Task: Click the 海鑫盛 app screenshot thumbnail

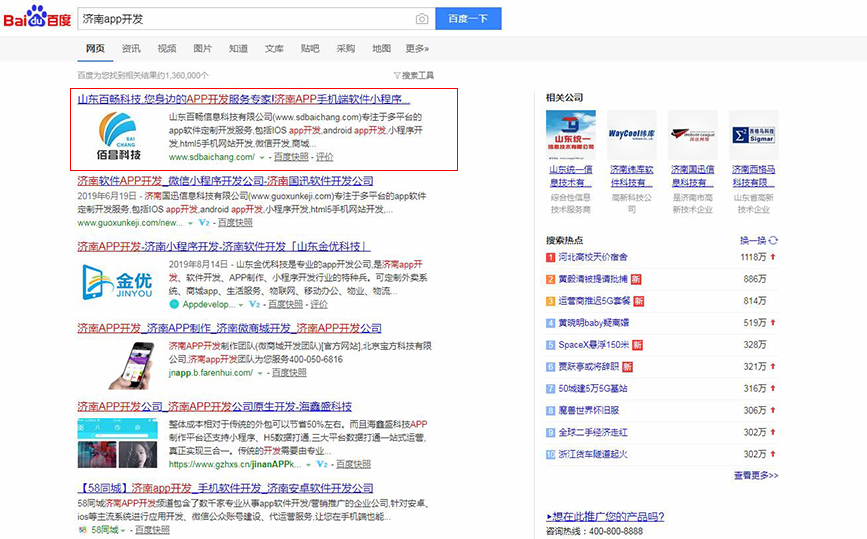Action: click(118, 443)
